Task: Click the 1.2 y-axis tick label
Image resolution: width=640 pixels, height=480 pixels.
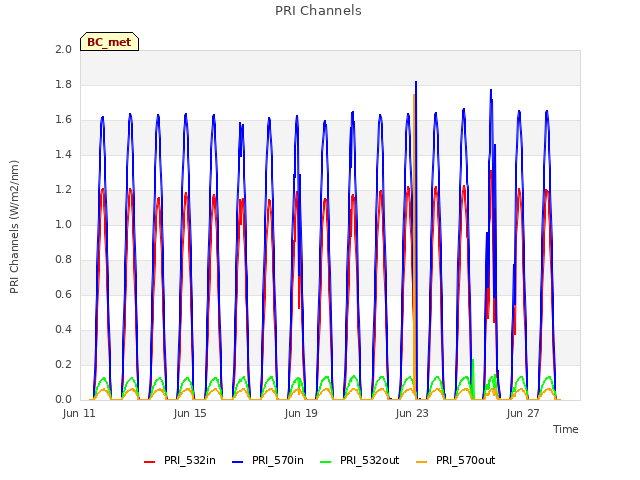Action: point(63,189)
